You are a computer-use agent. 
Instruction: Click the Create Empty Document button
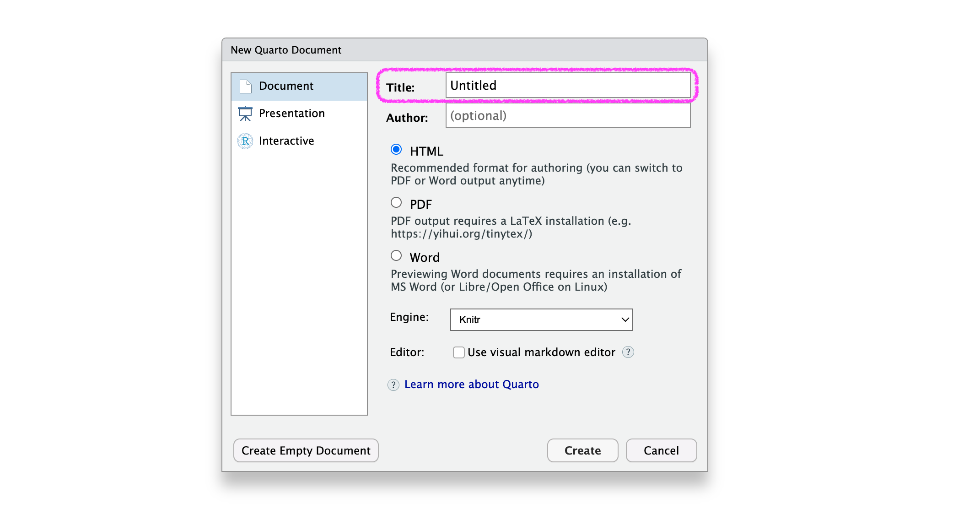(306, 450)
